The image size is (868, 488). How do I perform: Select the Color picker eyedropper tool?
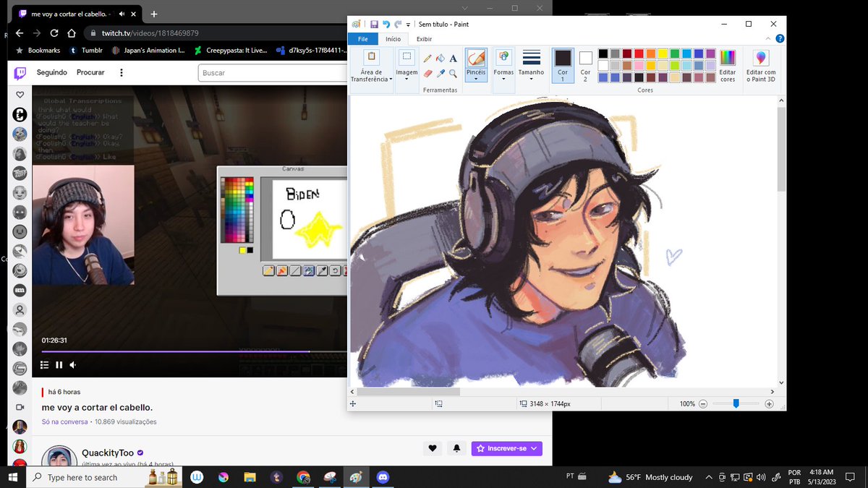(x=440, y=74)
